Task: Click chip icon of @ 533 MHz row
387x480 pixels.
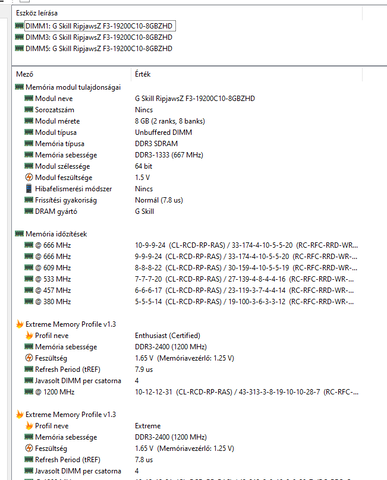Action: [29, 279]
